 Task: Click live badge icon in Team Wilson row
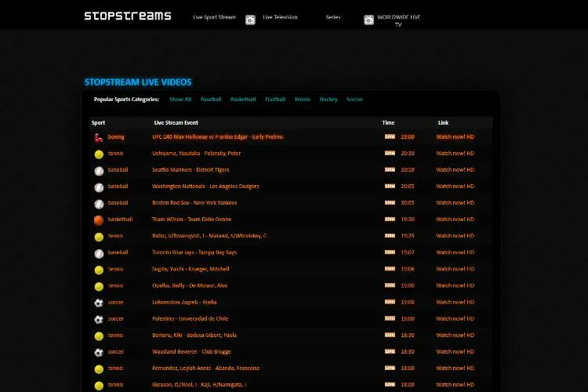point(390,219)
